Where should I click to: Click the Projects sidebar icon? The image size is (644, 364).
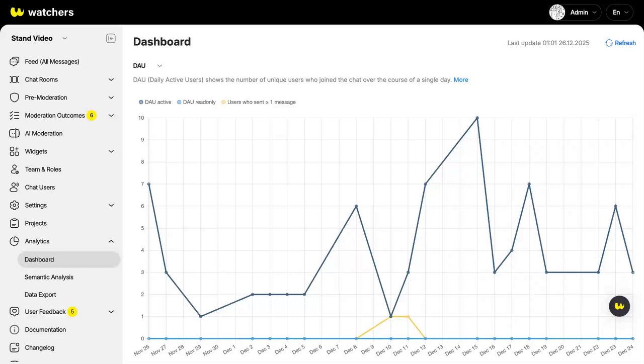[15, 223]
